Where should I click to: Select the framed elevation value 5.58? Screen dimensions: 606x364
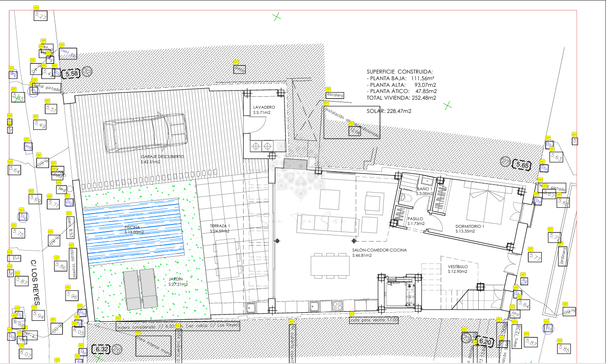[71, 74]
